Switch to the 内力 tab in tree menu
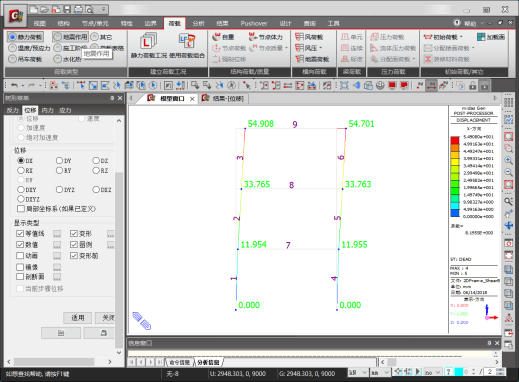 pyautogui.click(x=48, y=110)
